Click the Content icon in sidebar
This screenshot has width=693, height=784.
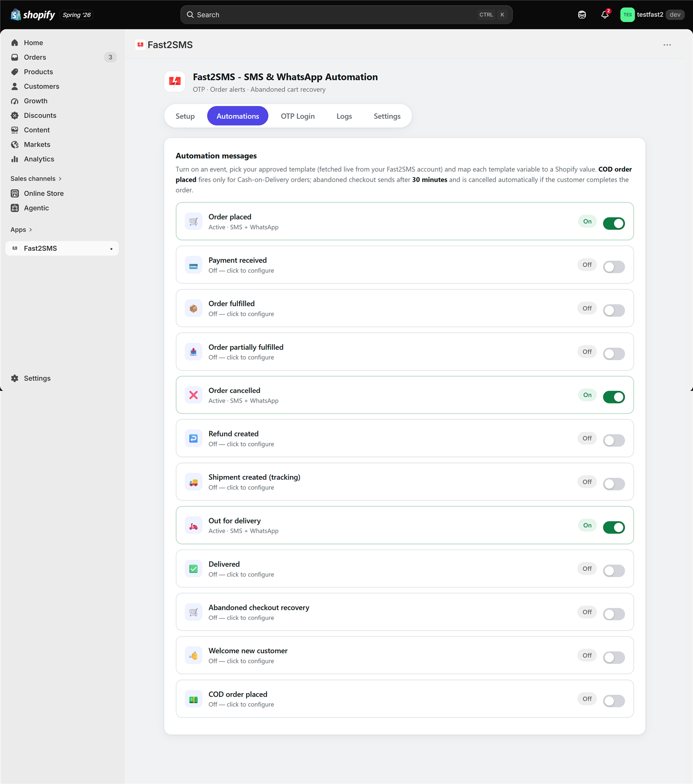(x=15, y=130)
